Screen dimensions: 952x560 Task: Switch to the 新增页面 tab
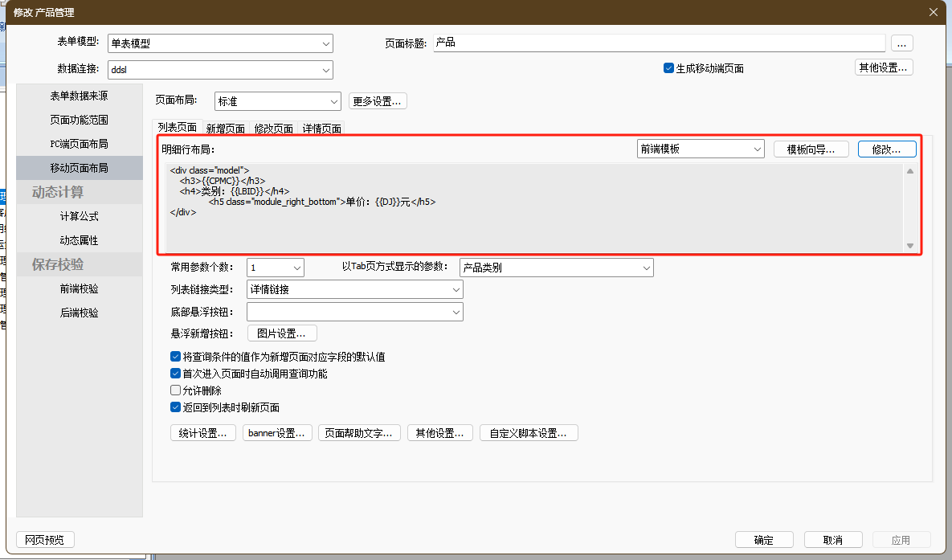[225, 128]
